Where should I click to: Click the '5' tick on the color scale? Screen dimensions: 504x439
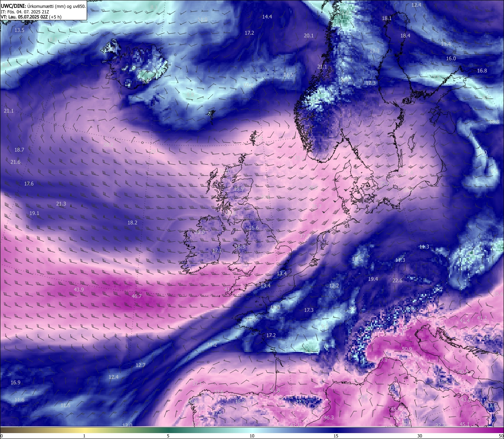(168, 436)
